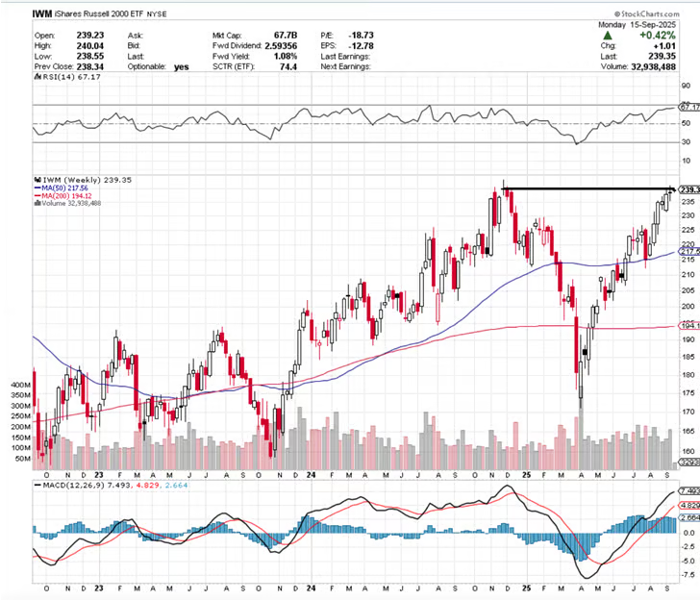Screen dimensions: 700x601
Task: Click the 'MA(50) 217.56' legend text
Action: tap(64, 188)
